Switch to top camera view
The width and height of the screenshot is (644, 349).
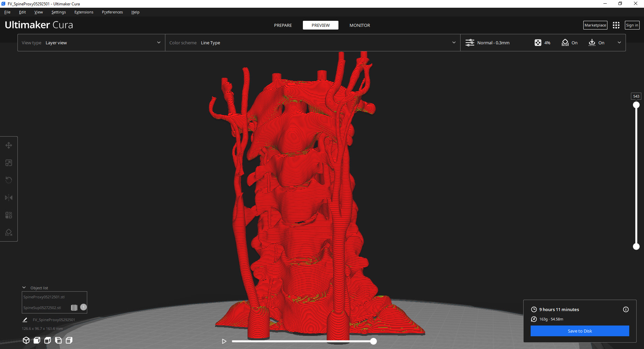(48, 340)
